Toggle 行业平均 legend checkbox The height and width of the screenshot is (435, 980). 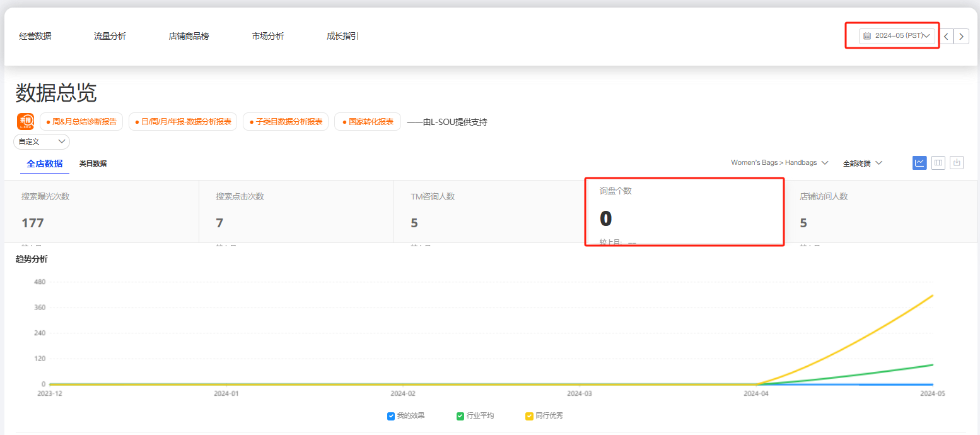tap(460, 416)
